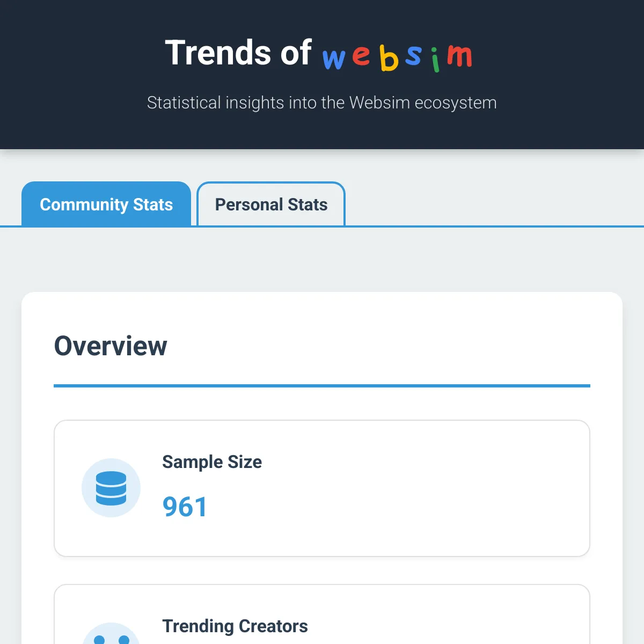
Task: Click the database icon beside Sample Size
Action: point(111,487)
